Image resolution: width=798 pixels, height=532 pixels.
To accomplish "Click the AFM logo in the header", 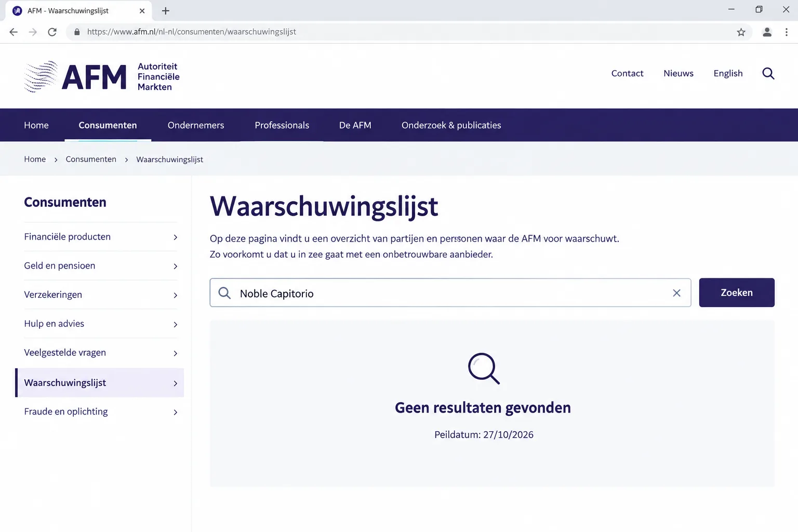I will coord(102,77).
